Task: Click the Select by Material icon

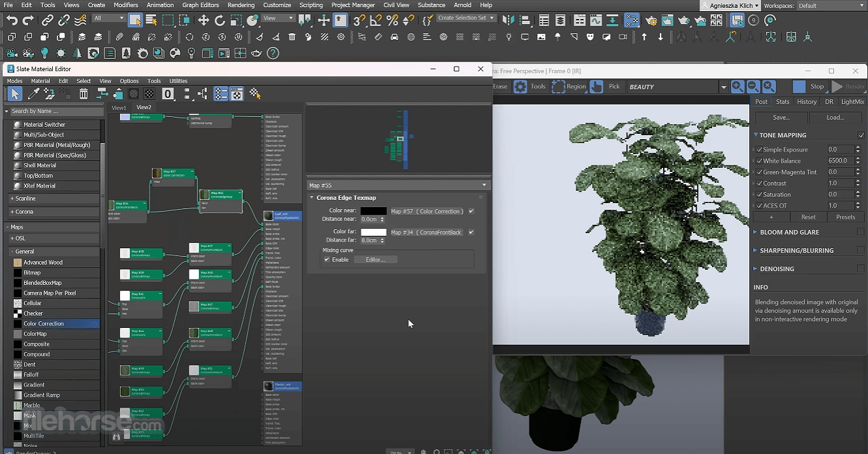Action: point(255,94)
